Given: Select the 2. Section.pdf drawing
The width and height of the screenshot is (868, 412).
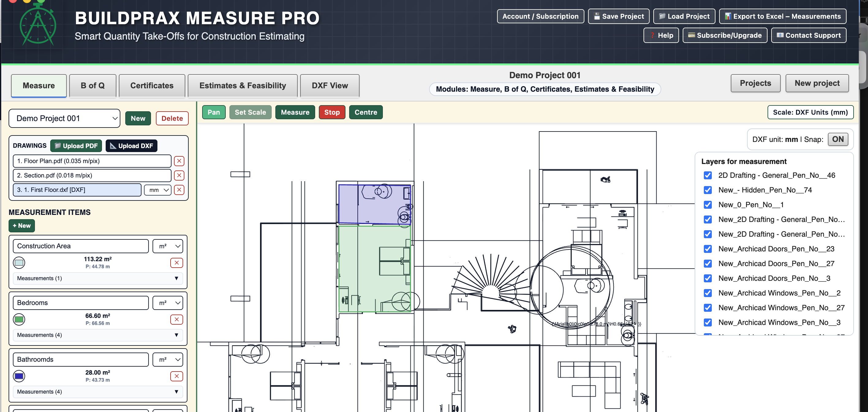Looking at the screenshot, I should [x=92, y=175].
